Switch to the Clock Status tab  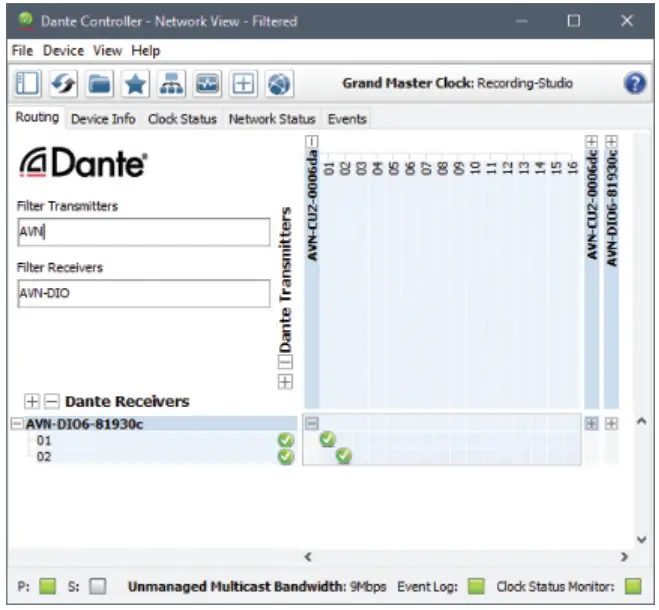pos(182,119)
